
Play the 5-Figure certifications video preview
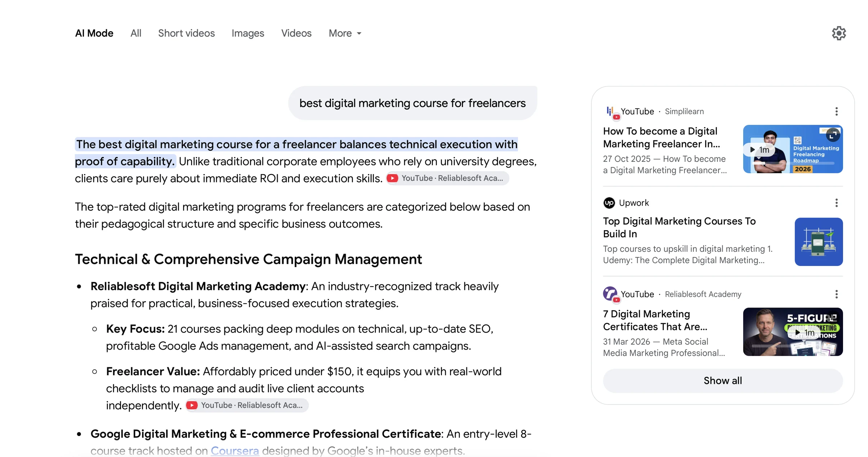tap(805, 333)
